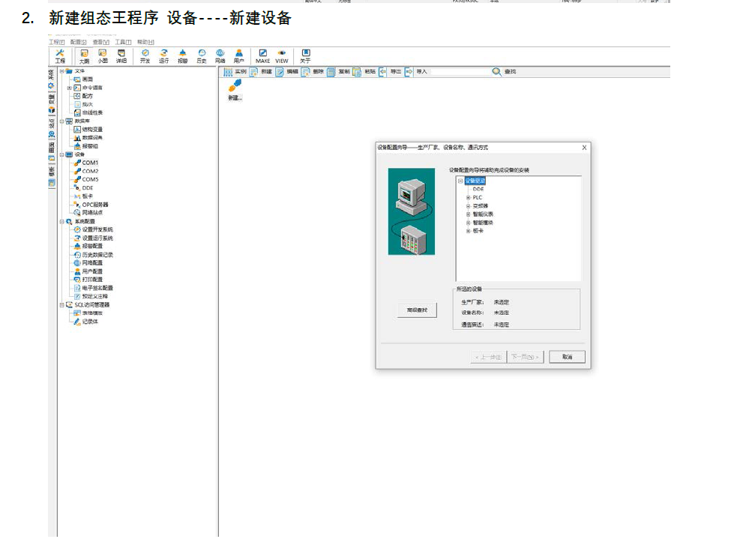This screenshot has height=560, width=752.
Task: Select the 报警 alarm toolbar icon
Action: 182,56
